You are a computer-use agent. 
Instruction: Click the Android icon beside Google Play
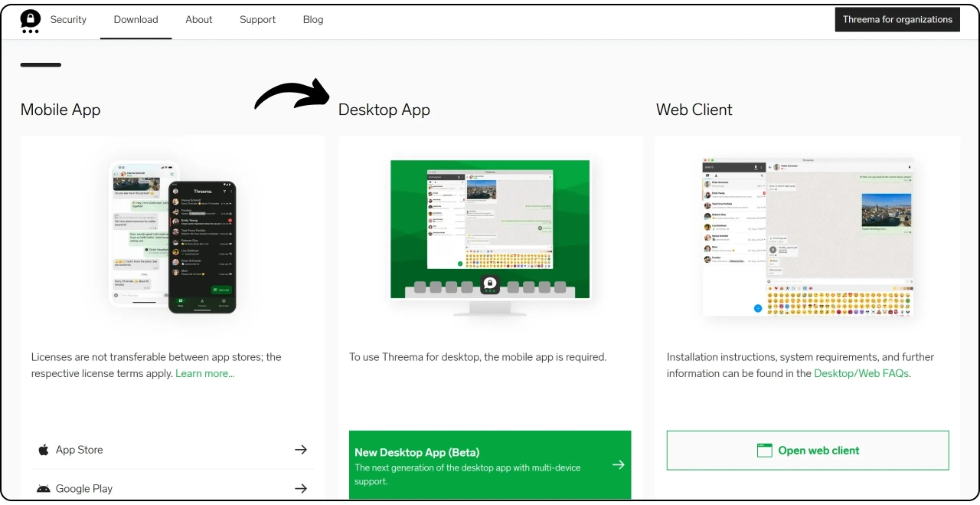(44, 488)
